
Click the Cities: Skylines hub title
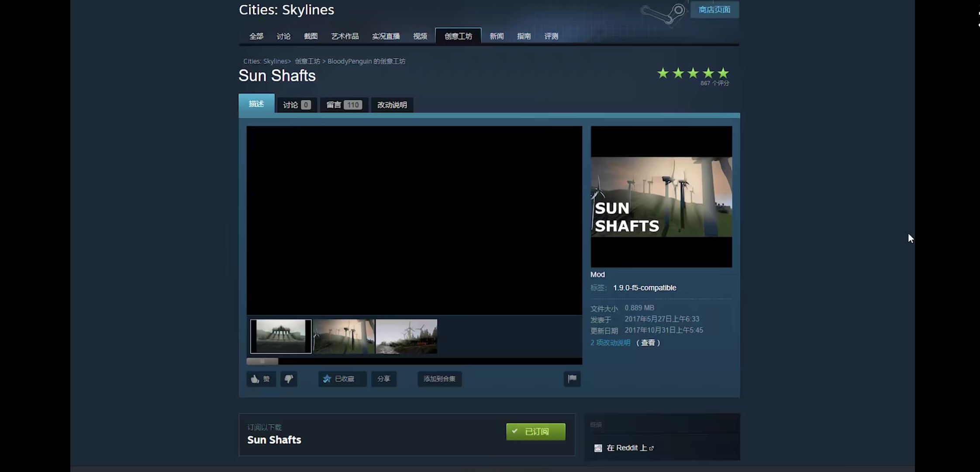pyautogui.click(x=286, y=10)
